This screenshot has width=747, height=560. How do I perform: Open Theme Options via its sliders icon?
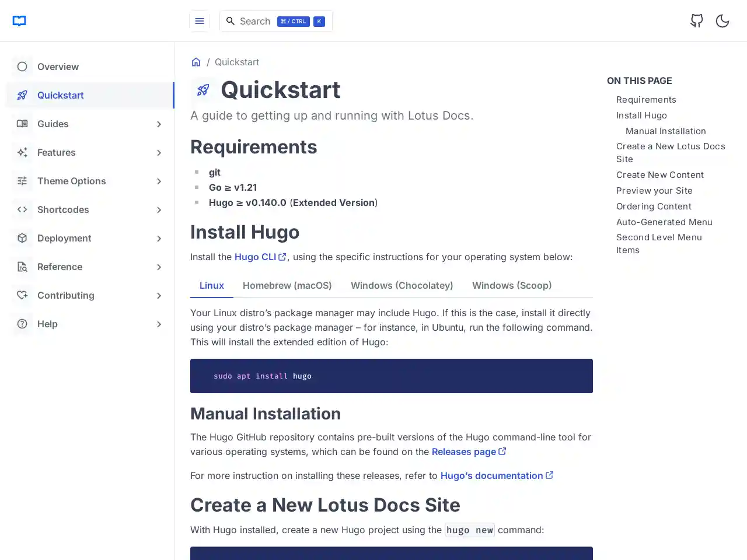[22, 181]
